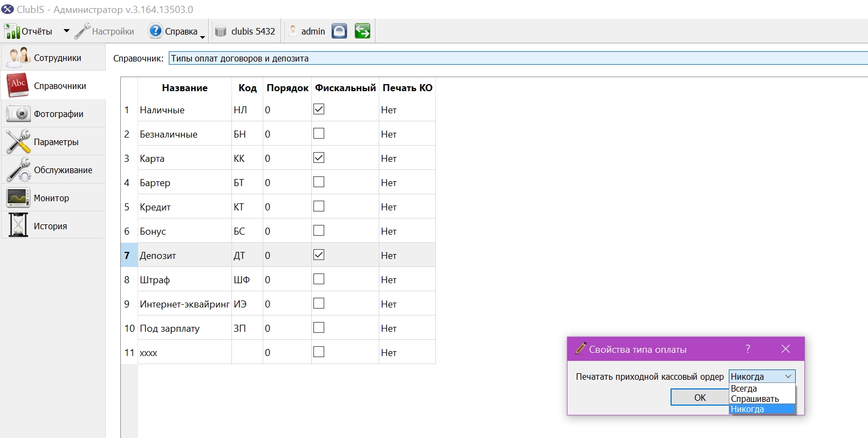Confirm with the OK button
The width and height of the screenshot is (868, 438).
click(x=700, y=398)
